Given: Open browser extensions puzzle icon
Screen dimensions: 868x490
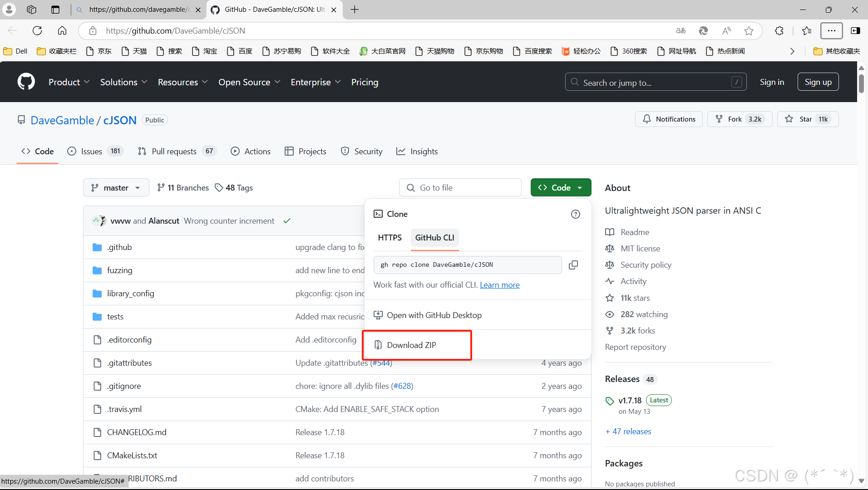Looking at the screenshot, I should pyautogui.click(x=779, y=30).
